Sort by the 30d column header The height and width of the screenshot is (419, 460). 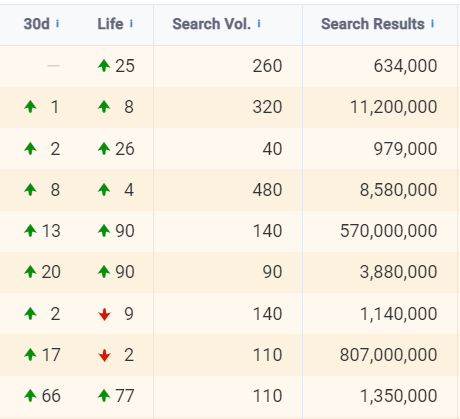coord(37,24)
